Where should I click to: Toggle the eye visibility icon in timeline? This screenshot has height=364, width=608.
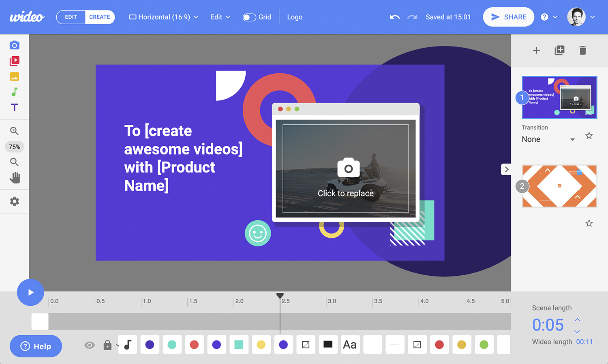[90, 345]
